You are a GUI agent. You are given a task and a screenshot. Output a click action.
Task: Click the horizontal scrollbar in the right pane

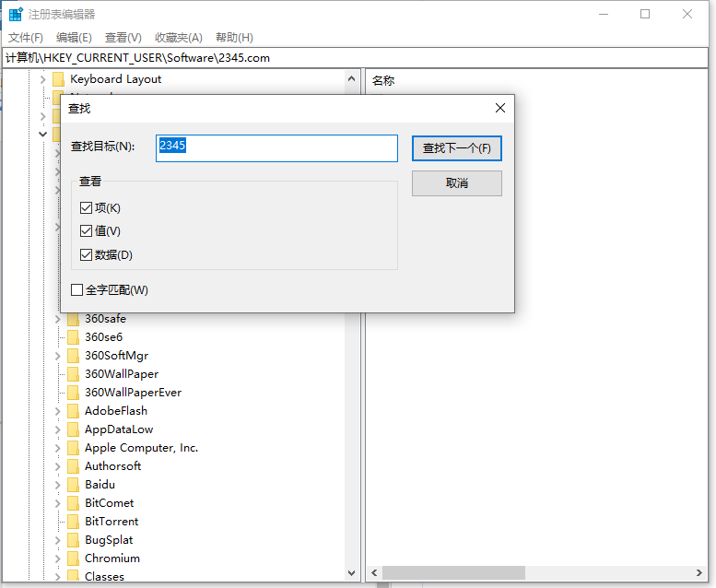click(x=453, y=573)
